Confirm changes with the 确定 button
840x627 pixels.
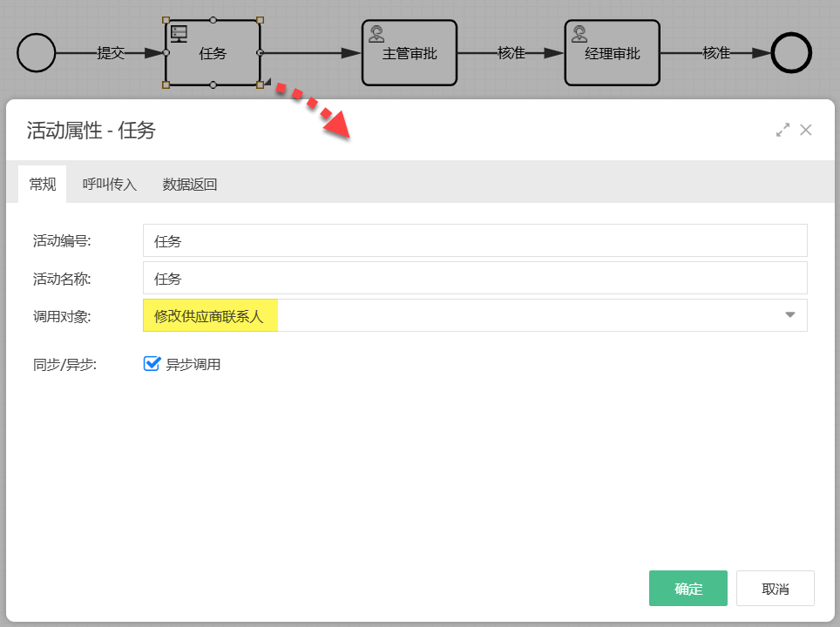[688, 588]
